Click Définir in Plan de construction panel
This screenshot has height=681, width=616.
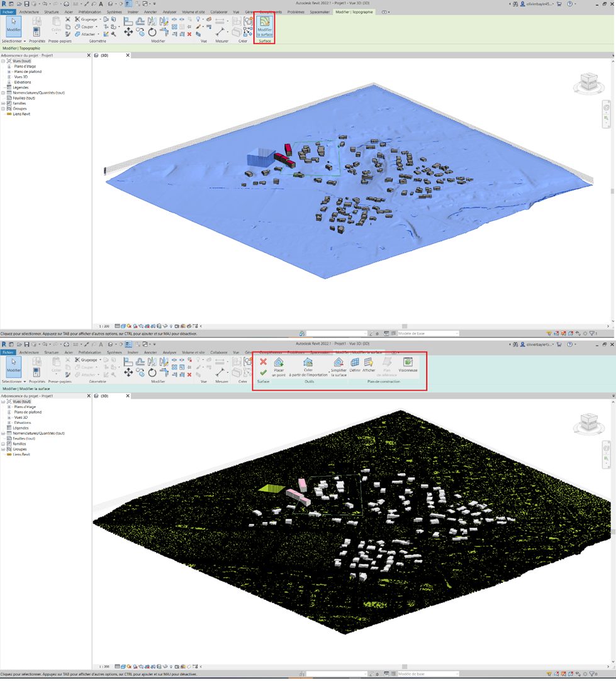pyautogui.click(x=355, y=363)
